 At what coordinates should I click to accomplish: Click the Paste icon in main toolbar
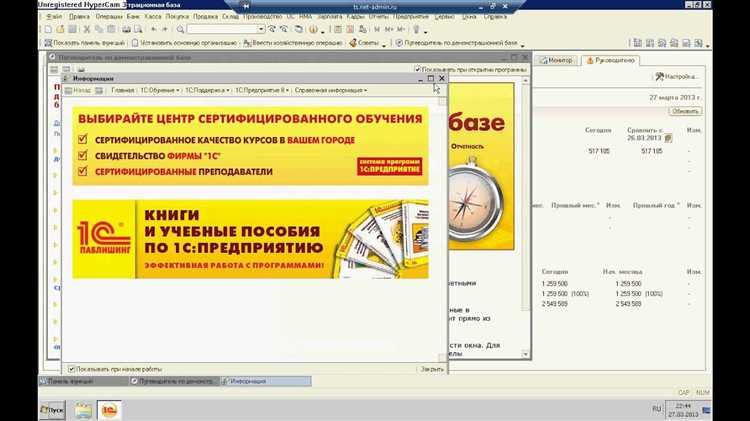(x=110, y=29)
